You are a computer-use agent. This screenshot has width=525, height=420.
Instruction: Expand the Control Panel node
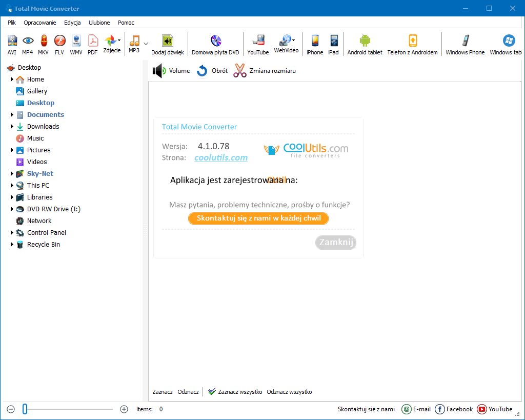click(12, 232)
